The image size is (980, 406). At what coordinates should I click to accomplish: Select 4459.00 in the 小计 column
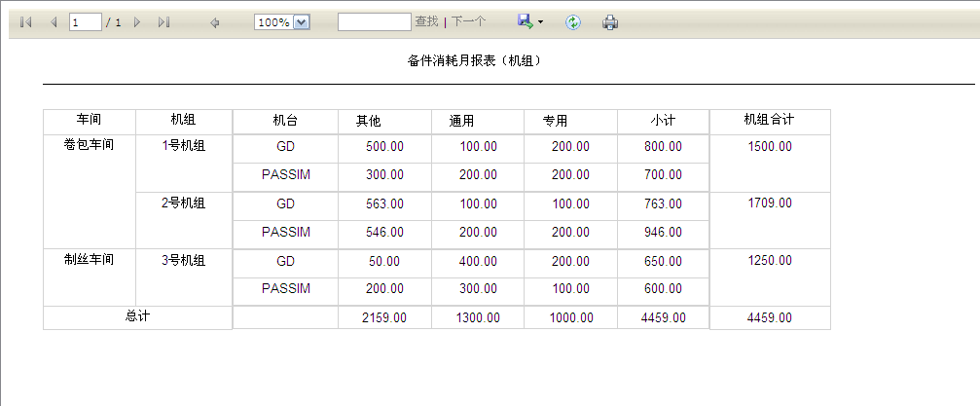click(x=663, y=317)
